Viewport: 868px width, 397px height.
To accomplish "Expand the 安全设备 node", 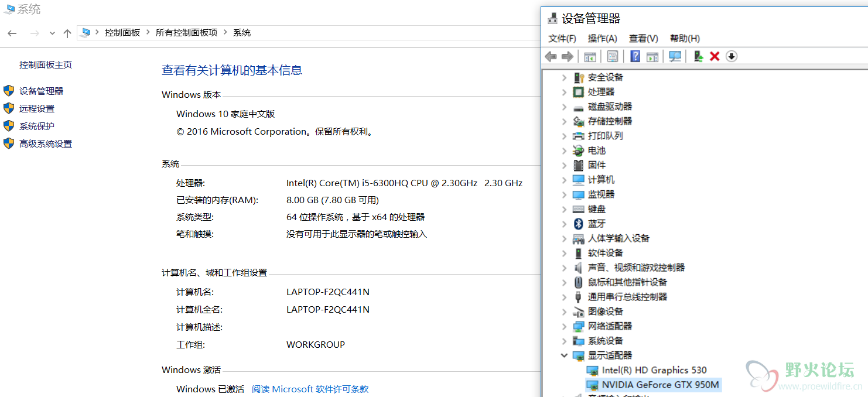I will [x=564, y=77].
